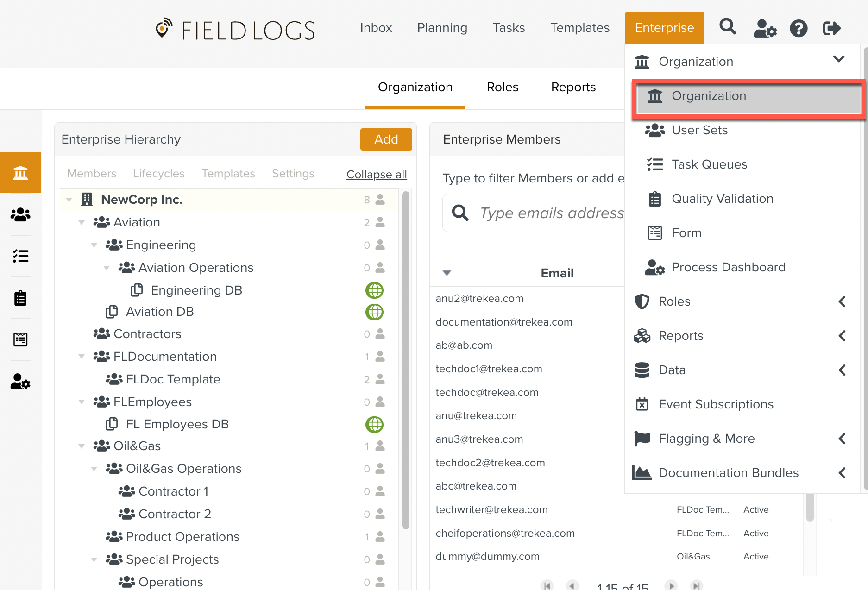This screenshot has height=590, width=868.
Task: Click the logout arrow icon
Action: tap(831, 28)
